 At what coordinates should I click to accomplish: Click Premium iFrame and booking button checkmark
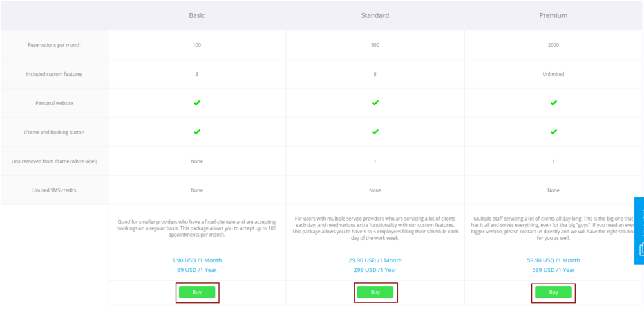pyautogui.click(x=553, y=132)
